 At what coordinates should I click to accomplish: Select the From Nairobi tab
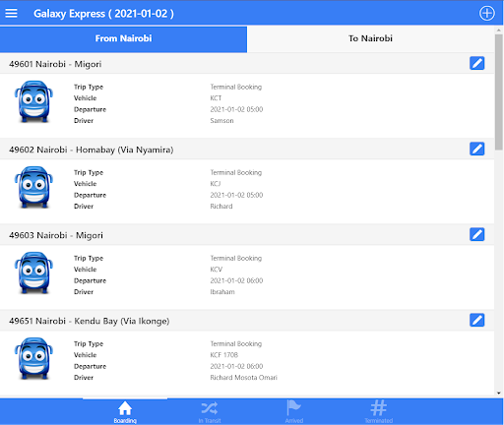123,38
